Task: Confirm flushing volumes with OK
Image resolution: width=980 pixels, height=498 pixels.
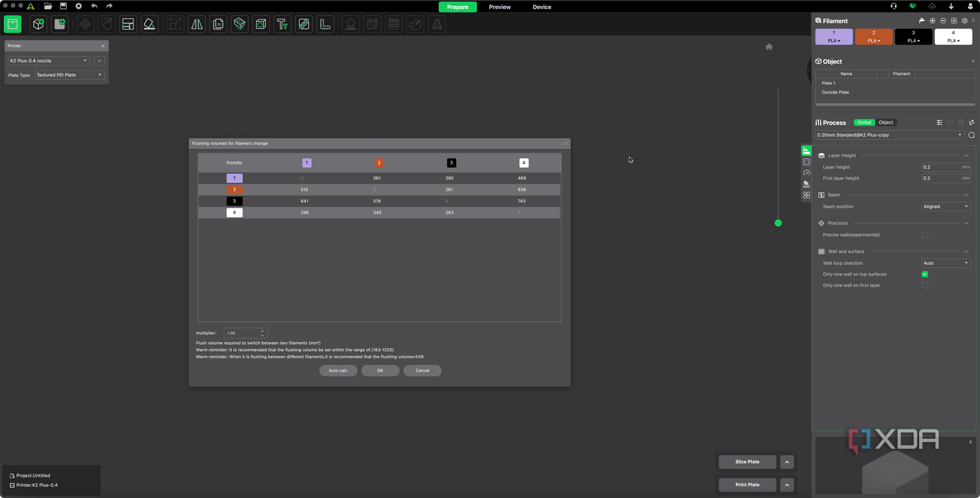Action: 380,370
